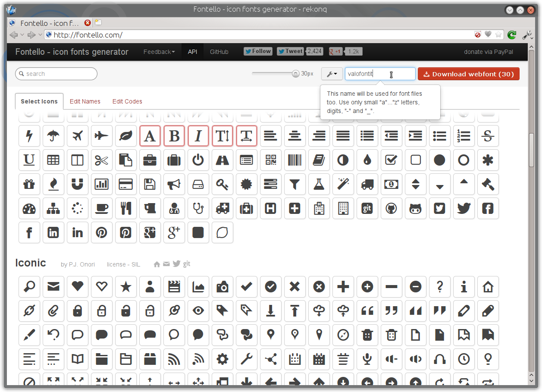Screen dimensions: 542x392
Task: Deselect the font A icon
Action: [150, 136]
